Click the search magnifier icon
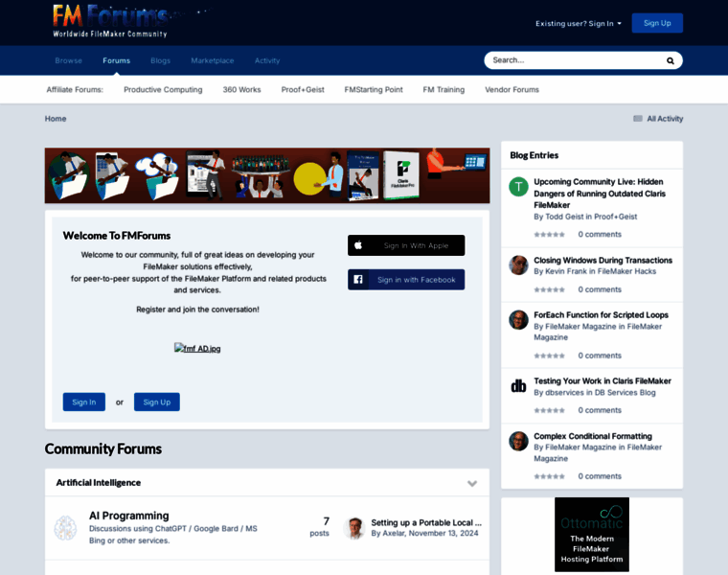The width and height of the screenshot is (728, 575). click(x=670, y=60)
